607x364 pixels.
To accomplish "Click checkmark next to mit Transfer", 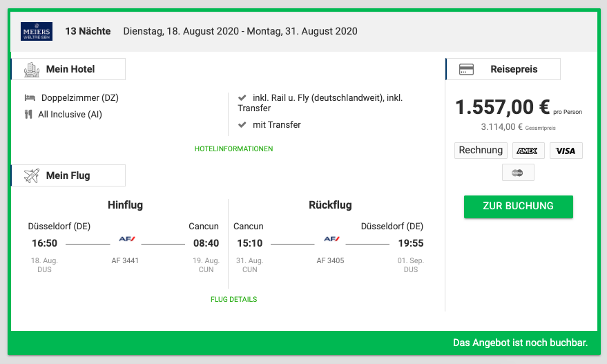I will (242, 125).
